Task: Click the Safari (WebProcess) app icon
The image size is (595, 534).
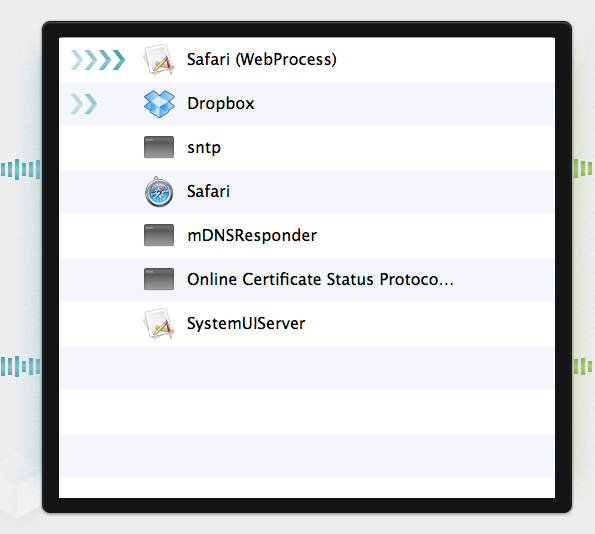Action: pyautogui.click(x=159, y=59)
